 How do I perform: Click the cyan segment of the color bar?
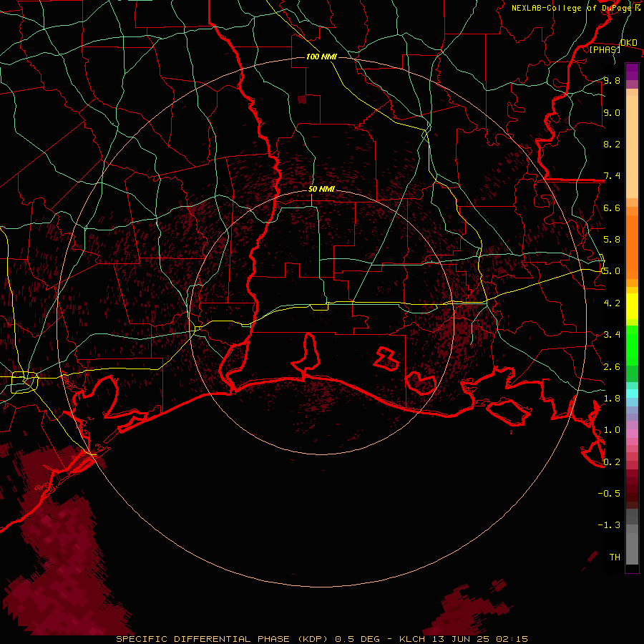tap(632, 394)
